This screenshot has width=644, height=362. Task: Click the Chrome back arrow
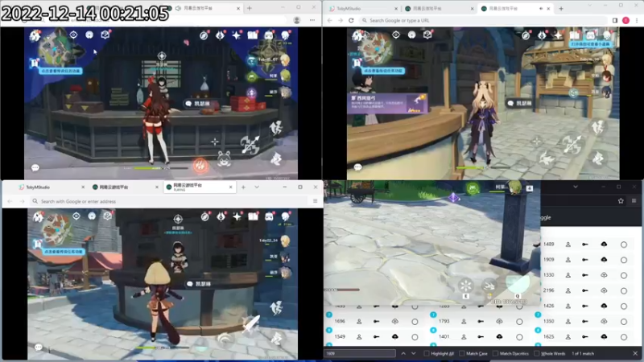point(330,20)
